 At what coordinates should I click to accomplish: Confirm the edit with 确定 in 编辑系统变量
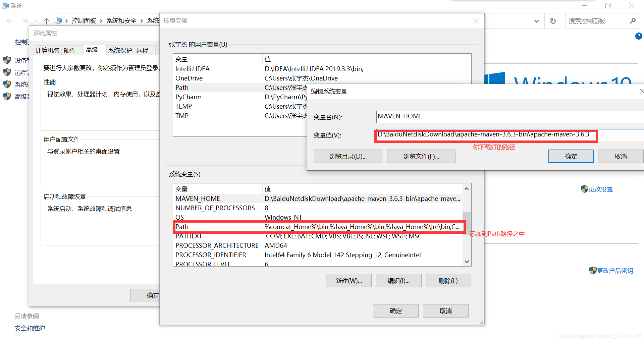(571, 157)
